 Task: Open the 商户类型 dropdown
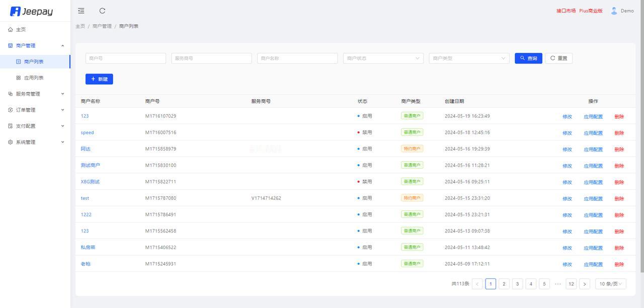click(469, 58)
